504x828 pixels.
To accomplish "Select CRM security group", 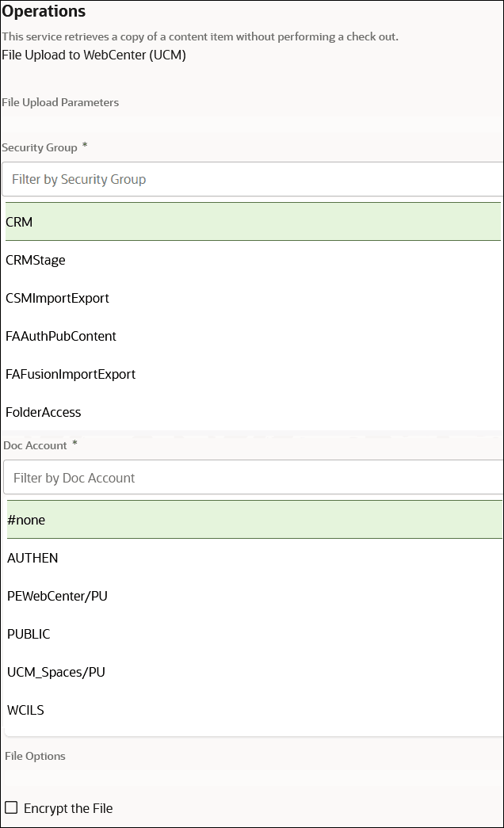I will 252,222.
